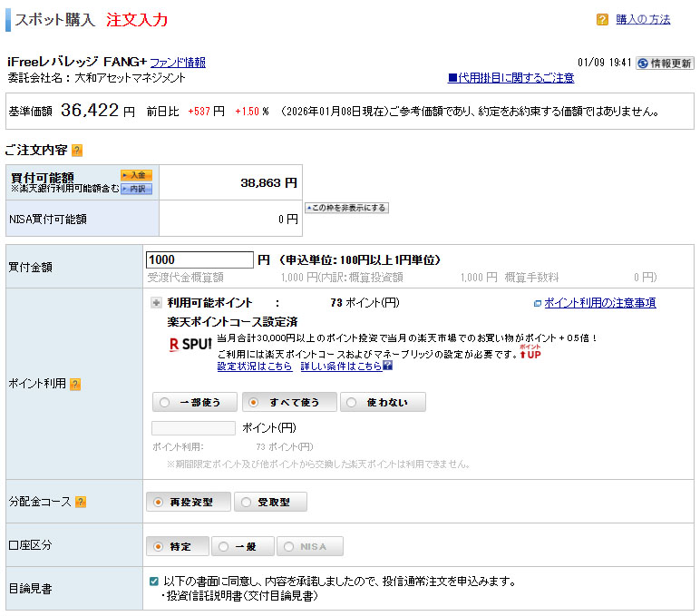Click the question icon after 詳しい条件はこちら
This screenshot has height=616, width=700.
click(388, 366)
